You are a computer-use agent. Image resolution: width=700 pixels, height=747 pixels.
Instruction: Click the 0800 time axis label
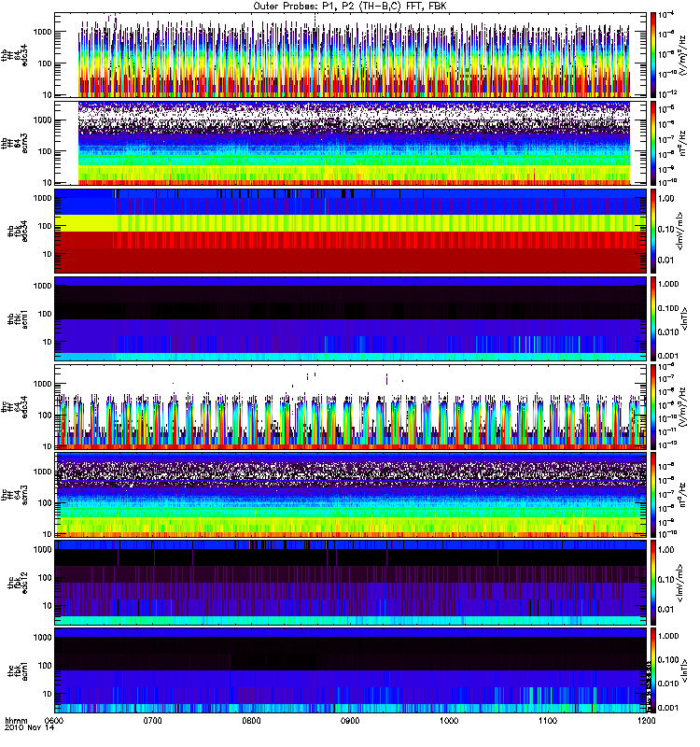[251, 720]
